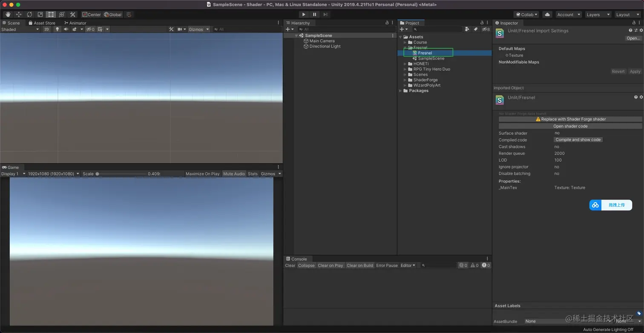Click the search by type icon in Project
Image resolution: width=644 pixels, height=333 pixels.
coord(467,29)
